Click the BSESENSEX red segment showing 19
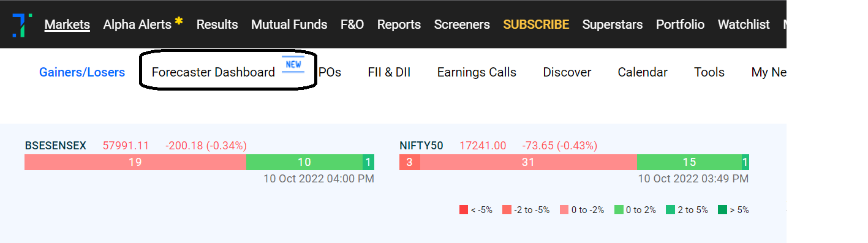 (135, 162)
